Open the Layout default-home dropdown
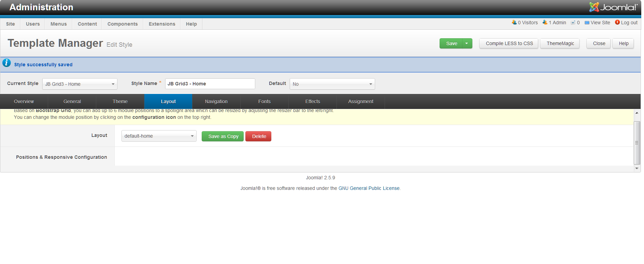This screenshot has width=644, height=264. pos(159,136)
